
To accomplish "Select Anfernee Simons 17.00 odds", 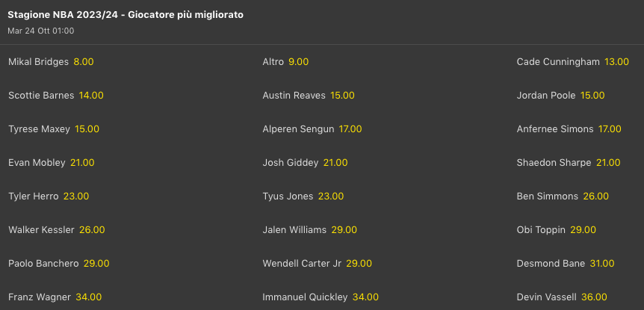I will [x=610, y=129].
